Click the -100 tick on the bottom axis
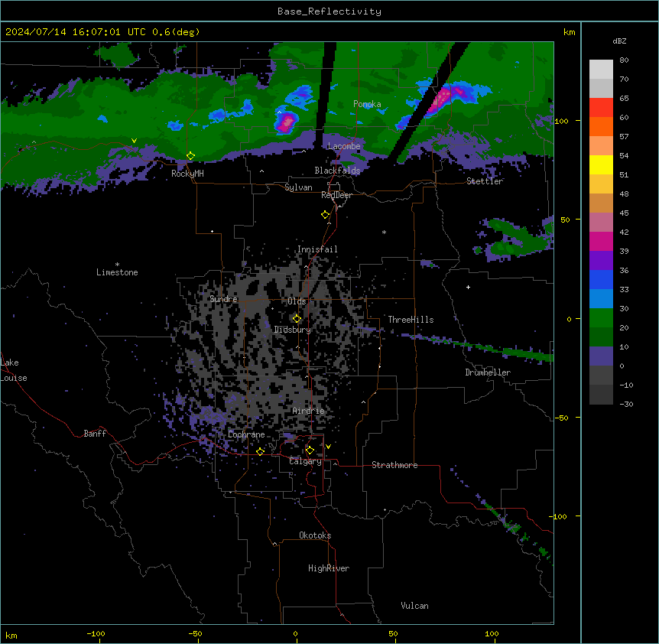Viewport: 659px width, 644px height. [96, 633]
